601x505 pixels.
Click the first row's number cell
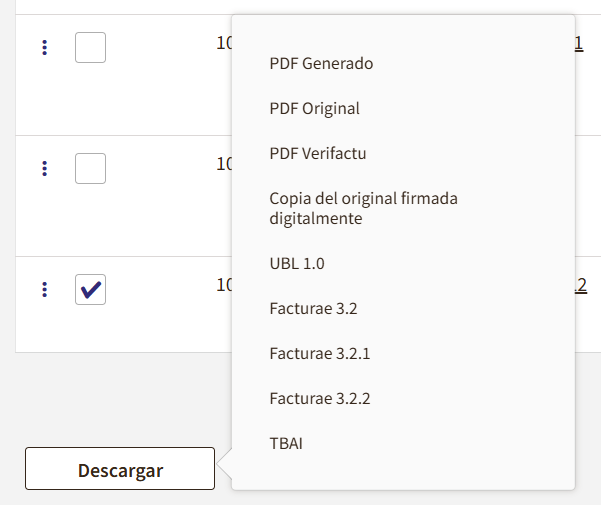(224, 43)
